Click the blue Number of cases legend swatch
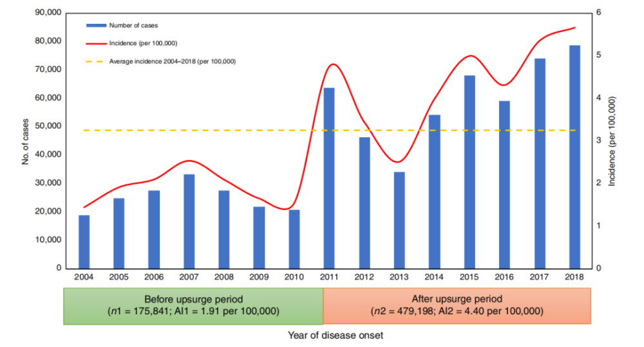 [x=96, y=26]
